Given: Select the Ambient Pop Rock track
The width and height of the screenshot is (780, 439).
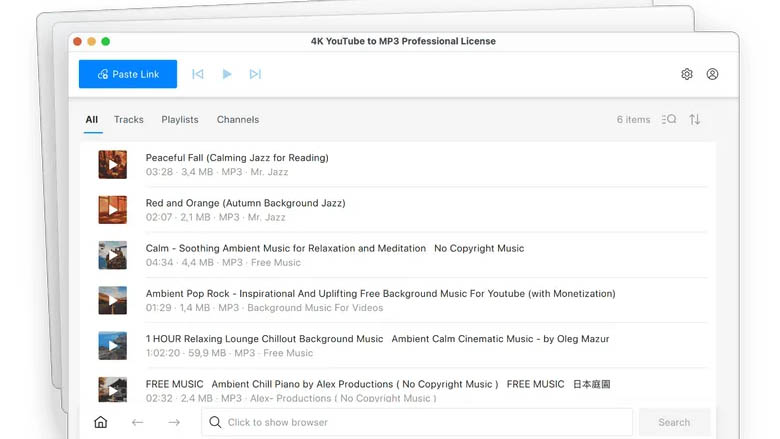Looking at the screenshot, I should click(380, 294).
